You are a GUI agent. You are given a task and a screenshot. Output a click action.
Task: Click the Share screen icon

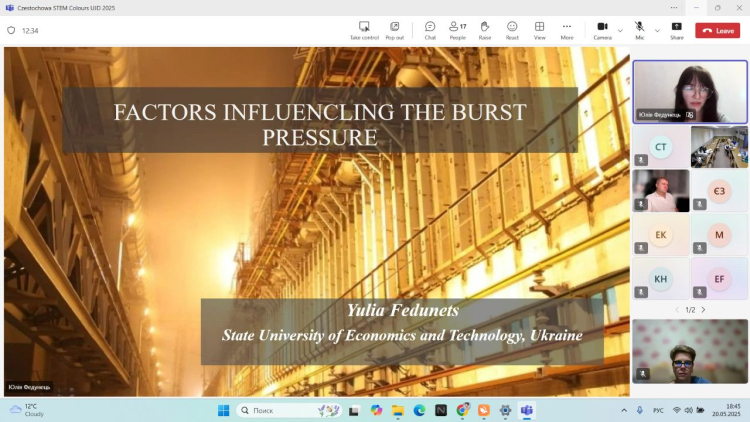[x=677, y=27]
